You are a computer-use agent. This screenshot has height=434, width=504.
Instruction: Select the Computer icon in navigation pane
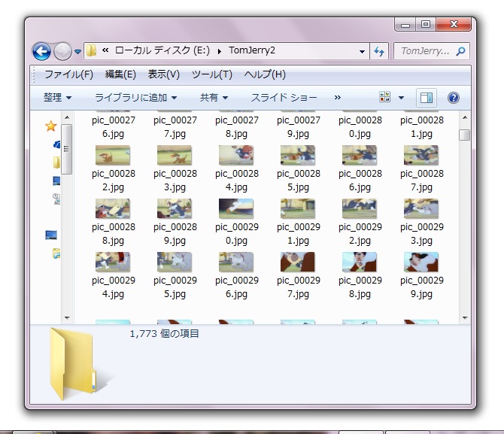51,235
